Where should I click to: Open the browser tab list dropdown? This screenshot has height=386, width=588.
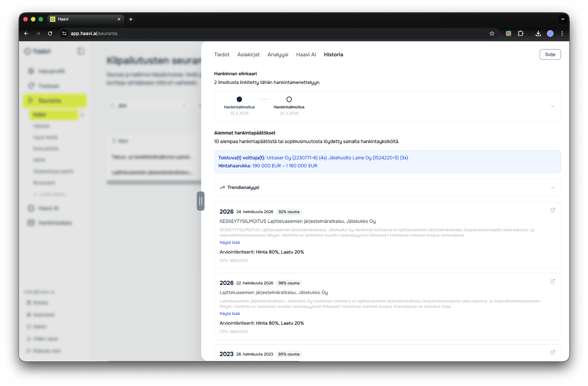click(562, 19)
